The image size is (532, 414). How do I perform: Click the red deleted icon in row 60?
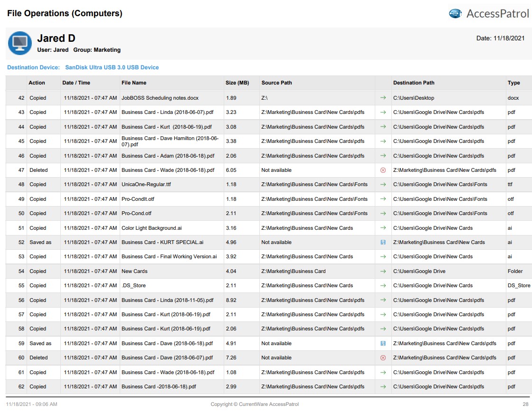pyautogui.click(x=383, y=358)
